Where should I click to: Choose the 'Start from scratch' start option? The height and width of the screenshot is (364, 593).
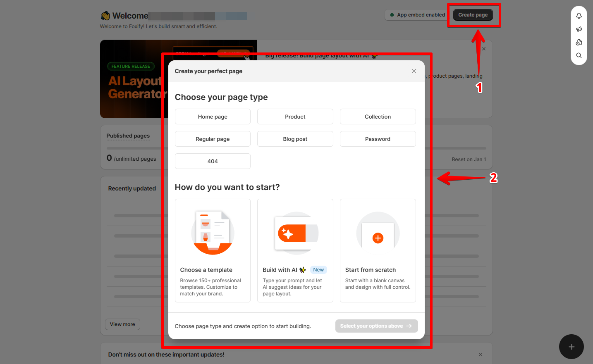(378, 250)
